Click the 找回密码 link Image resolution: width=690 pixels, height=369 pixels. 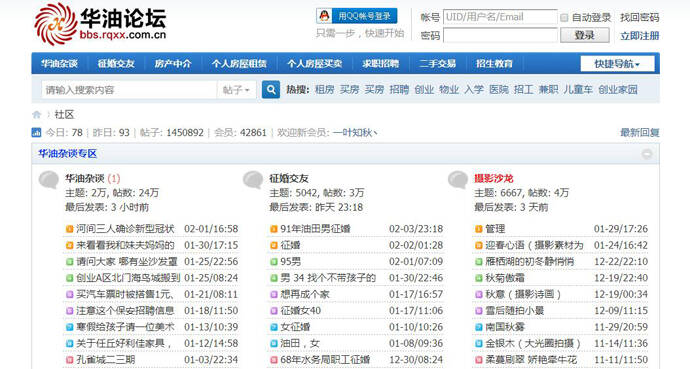point(639,18)
